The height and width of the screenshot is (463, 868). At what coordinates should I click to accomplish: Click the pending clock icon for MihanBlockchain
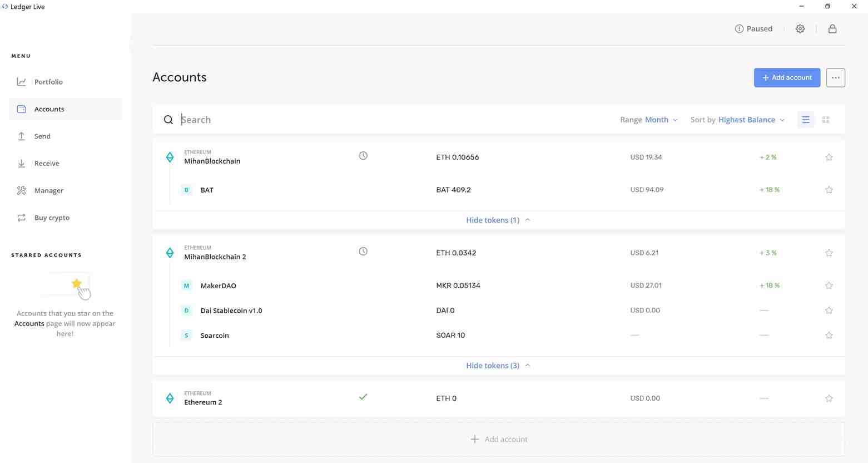point(363,156)
